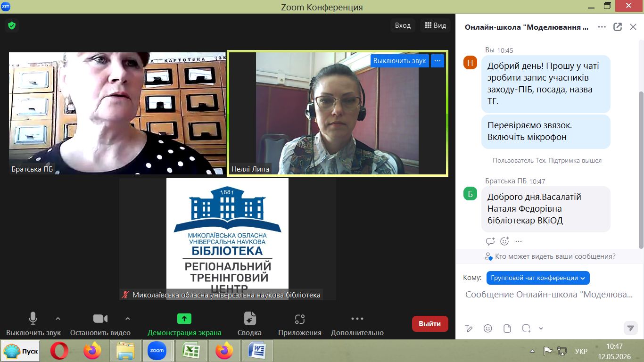Open the Вход button at the top

[x=403, y=25]
